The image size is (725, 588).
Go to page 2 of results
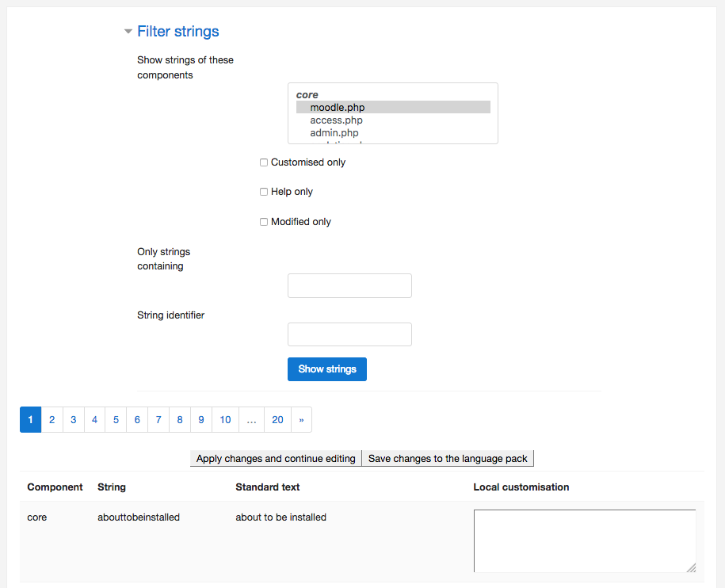tap(52, 420)
